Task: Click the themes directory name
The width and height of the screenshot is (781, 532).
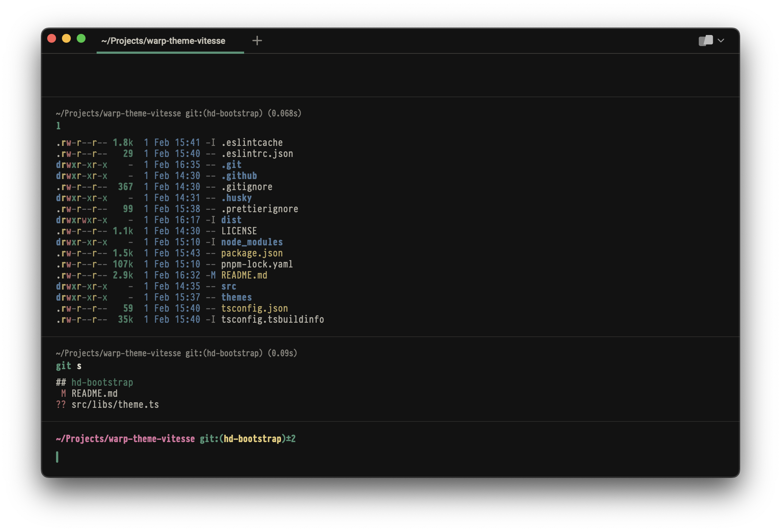Action: point(237,297)
